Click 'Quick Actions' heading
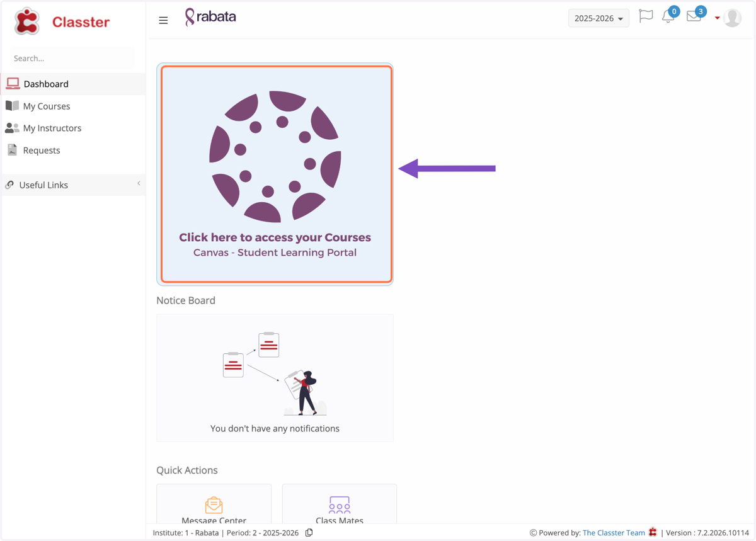This screenshot has height=541, width=756. click(187, 470)
